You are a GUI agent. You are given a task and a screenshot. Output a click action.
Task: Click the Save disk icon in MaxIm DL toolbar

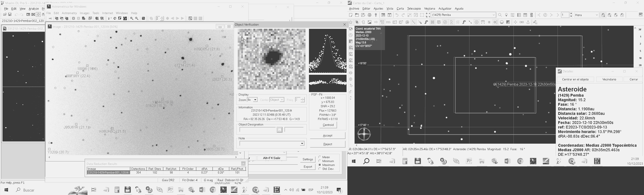pos(10,15)
